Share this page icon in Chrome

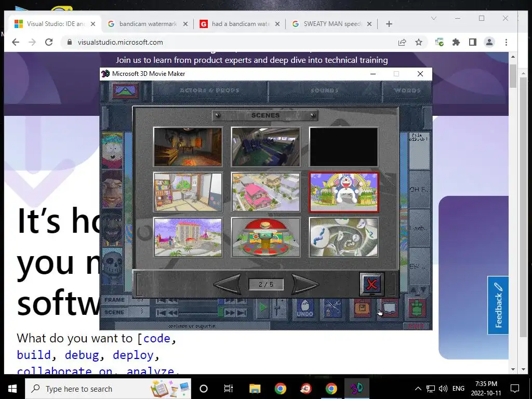tap(402, 42)
